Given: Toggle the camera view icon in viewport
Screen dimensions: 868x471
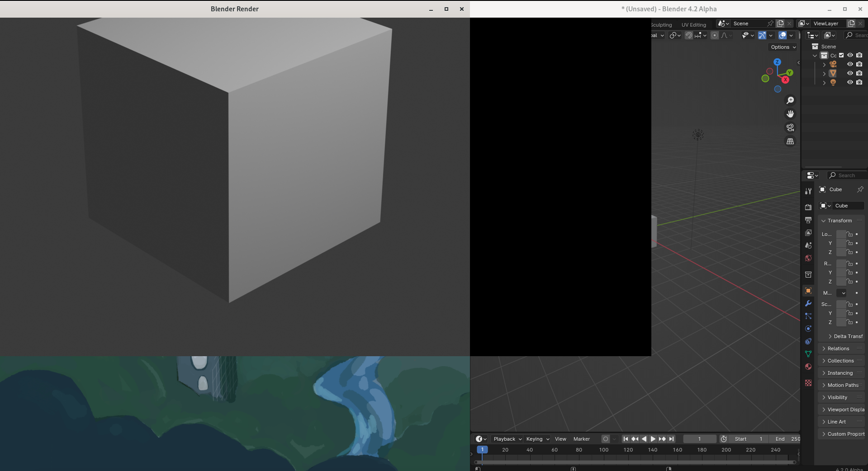Looking at the screenshot, I should [x=790, y=128].
